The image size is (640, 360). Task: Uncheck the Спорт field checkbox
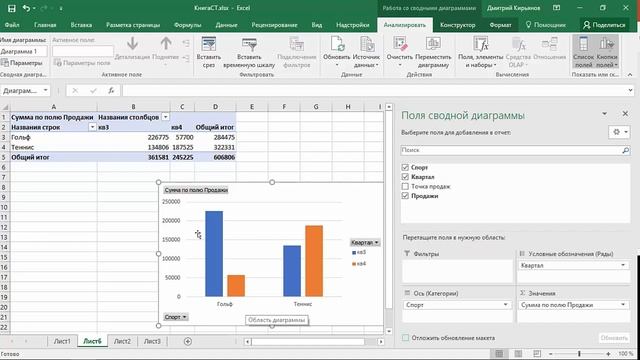click(405, 167)
